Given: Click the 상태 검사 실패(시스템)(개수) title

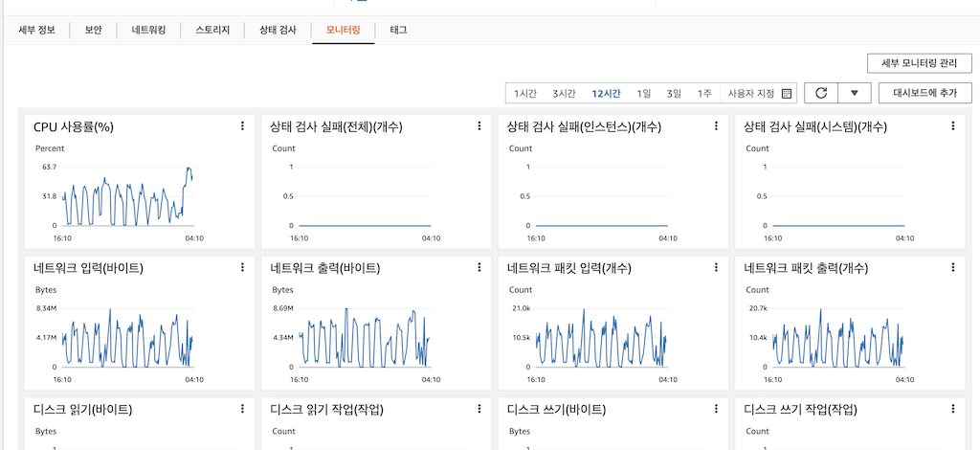Looking at the screenshot, I should coord(815,127).
